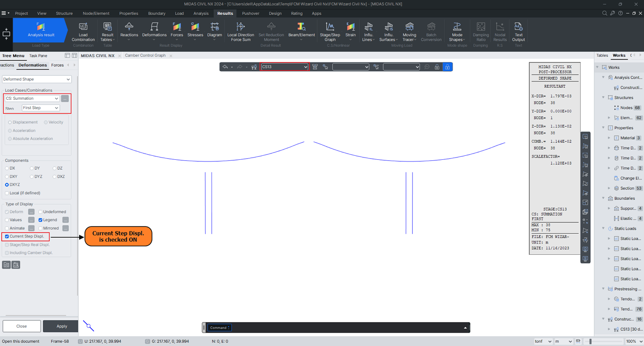Open the CS13 stage dropdown
The height and width of the screenshot is (346, 644).
[285, 67]
